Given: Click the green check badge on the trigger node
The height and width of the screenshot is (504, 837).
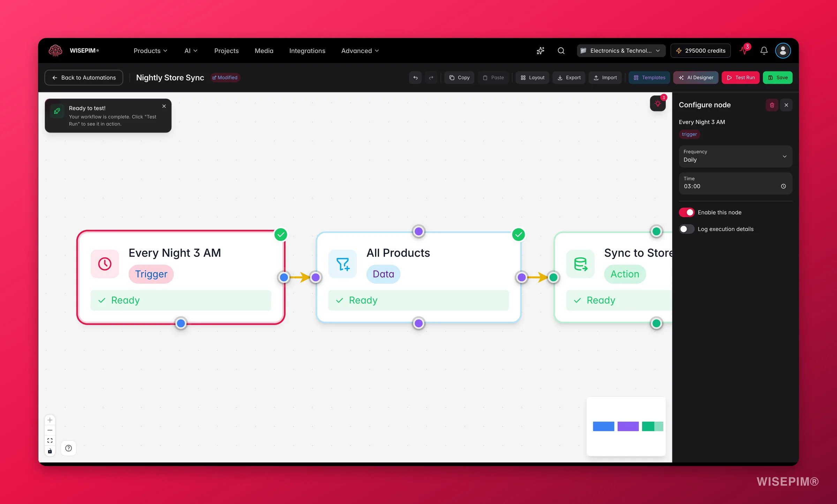Looking at the screenshot, I should (x=281, y=234).
